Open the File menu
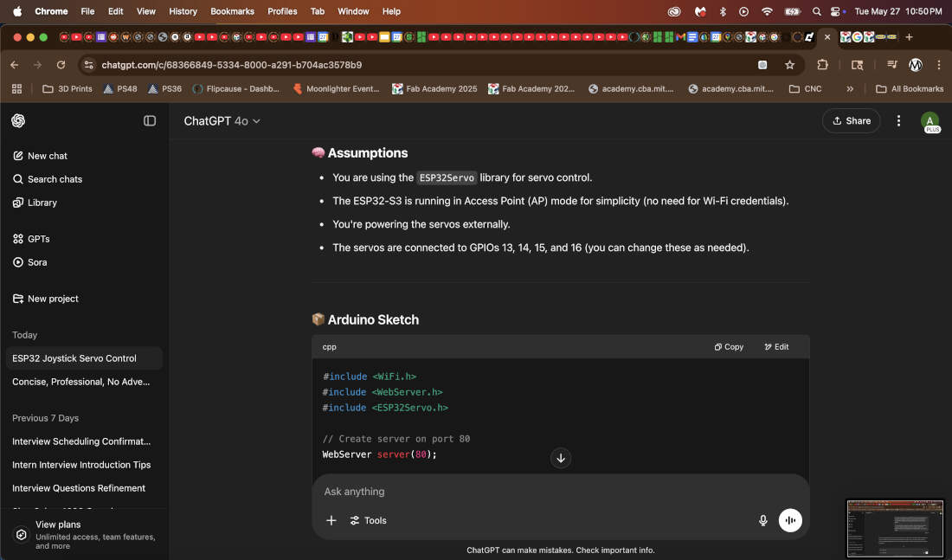The width and height of the screenshot is (952, 560). [87, 11]
